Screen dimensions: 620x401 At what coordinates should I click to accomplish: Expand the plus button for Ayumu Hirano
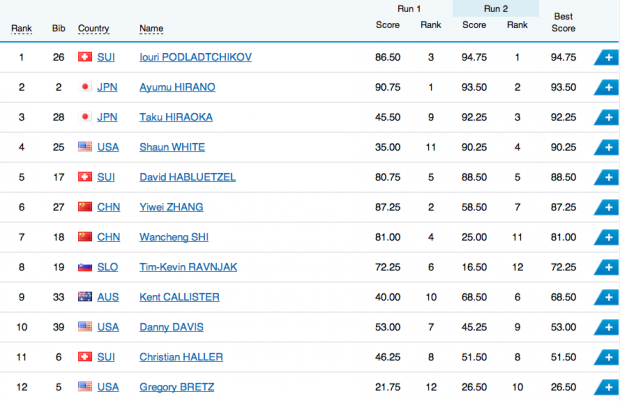pos(606,88)
